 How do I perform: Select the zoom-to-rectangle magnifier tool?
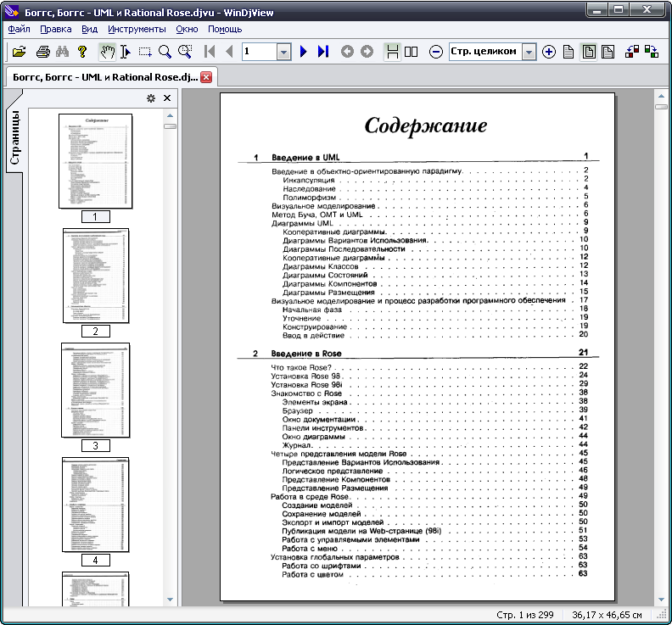point(185,52)
